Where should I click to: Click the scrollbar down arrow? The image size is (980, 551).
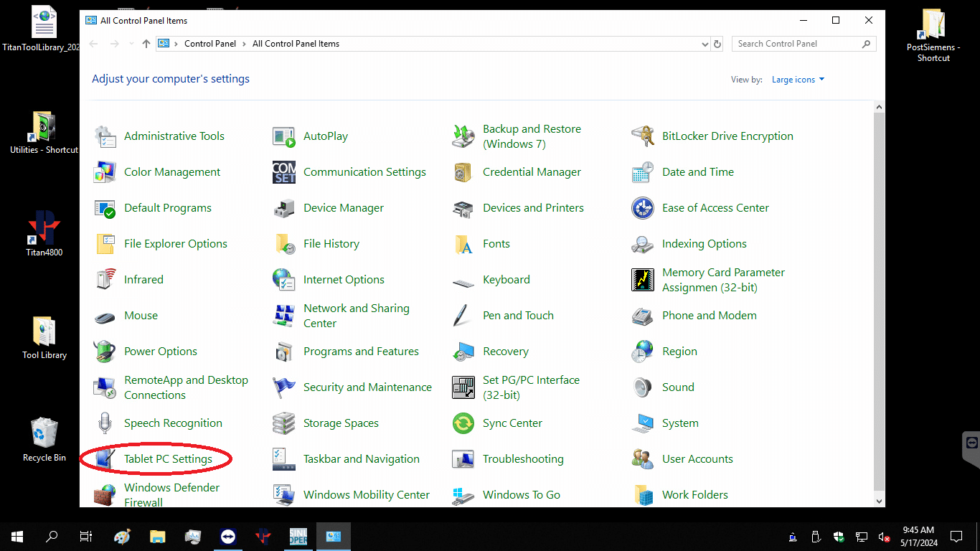point(880,501)
